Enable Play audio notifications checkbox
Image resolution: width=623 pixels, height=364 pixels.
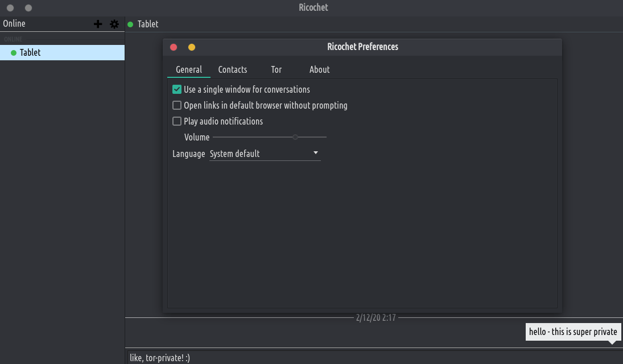(177, 121)
